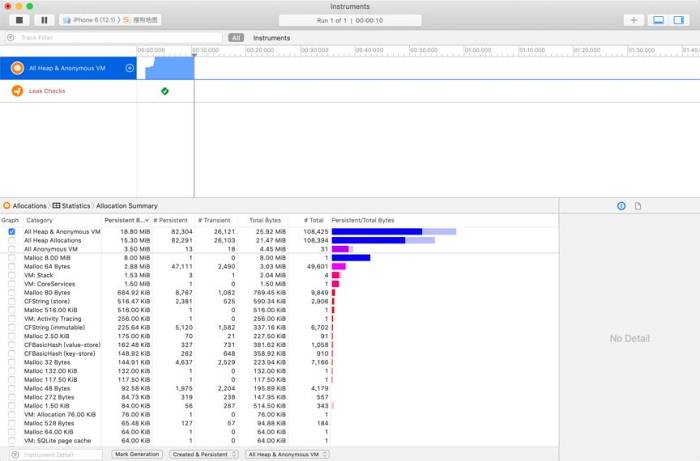Open the Created & Persistent dropdown
The image size is (700, 461).
[x=204, y=454]
